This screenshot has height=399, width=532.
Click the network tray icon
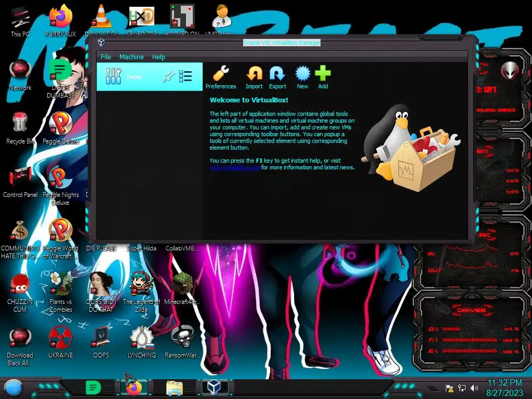(x=462, y=388)
